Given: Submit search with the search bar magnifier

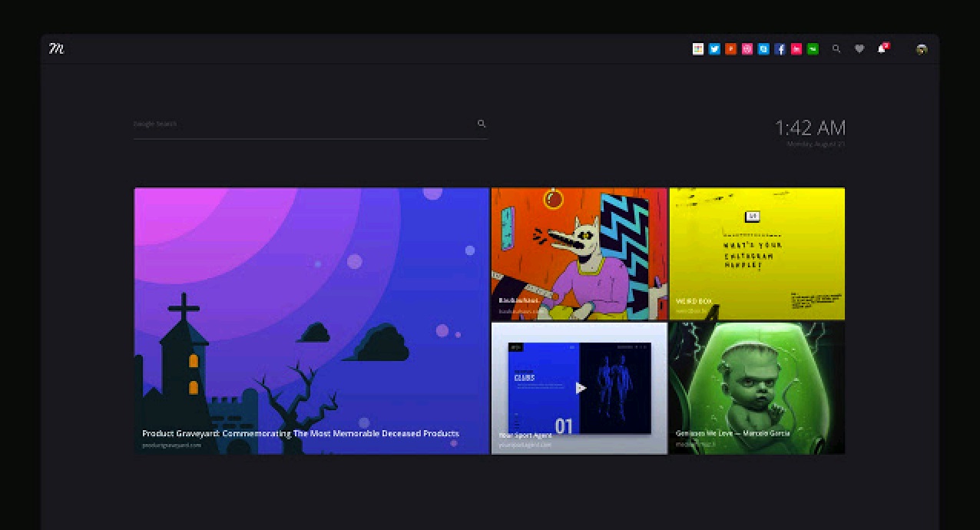Looking at the screenshot, I should pyautogui.click(x=482, y=124).
